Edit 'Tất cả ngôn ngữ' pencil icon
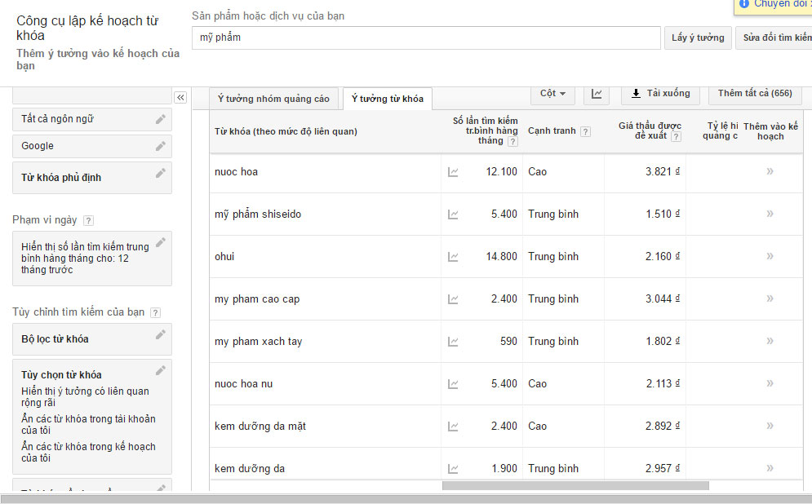 tap(161, 119)
